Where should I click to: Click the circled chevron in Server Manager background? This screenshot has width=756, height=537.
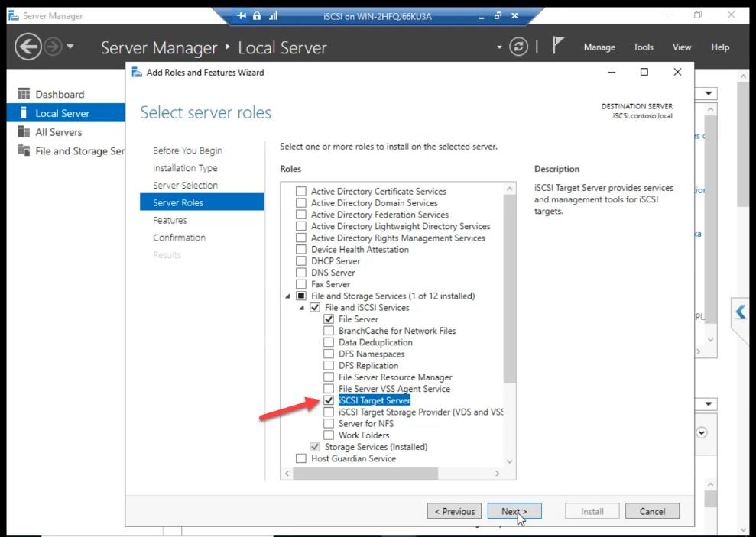click(702, 433)
